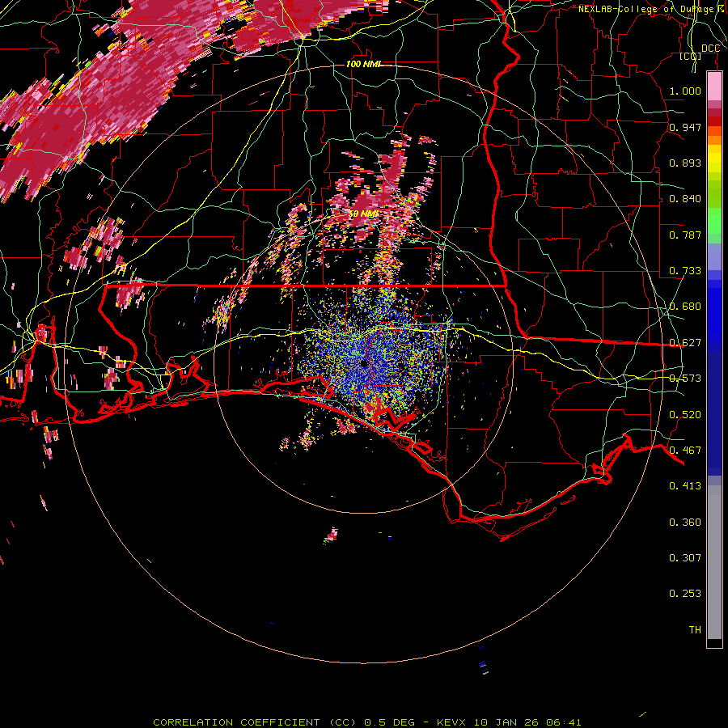This screenshot has width=728, height=728.
Task: Click the 0.947 scale label
Action: coord(685,127)
